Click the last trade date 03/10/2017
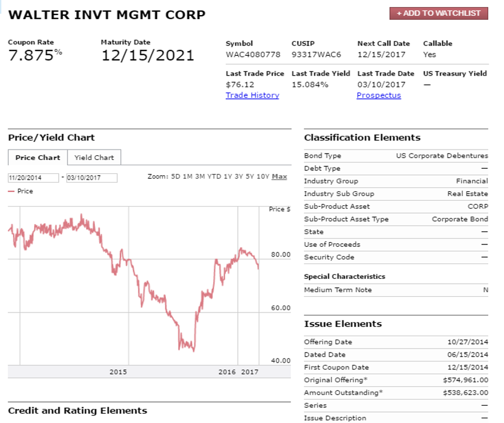The width and height of the screenshot is (504, 423). click(x=381, y=84)
